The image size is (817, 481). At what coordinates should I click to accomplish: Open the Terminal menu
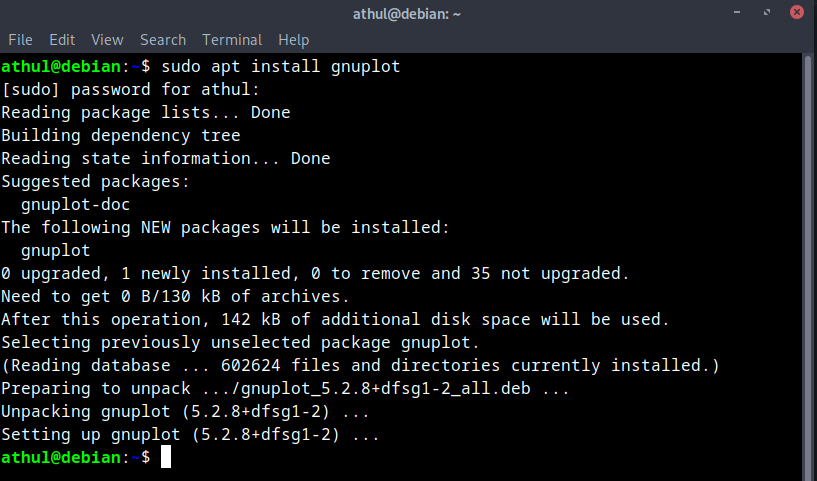232,40
